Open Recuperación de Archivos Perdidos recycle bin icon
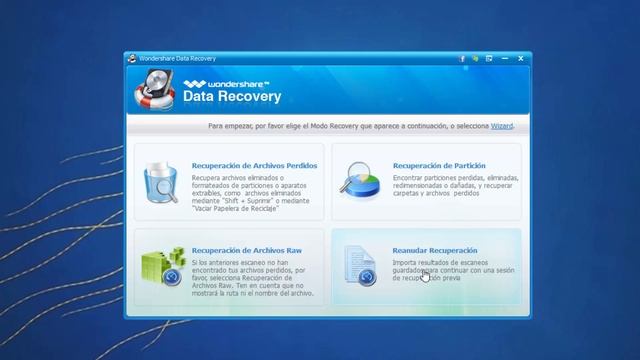 click(160, 182)
